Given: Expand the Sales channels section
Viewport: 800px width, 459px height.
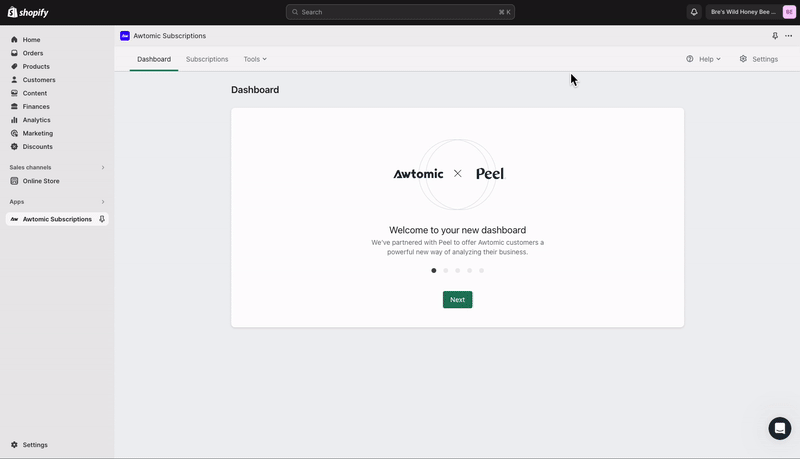Looking at the screenshot, I should (x=103, y=167).
